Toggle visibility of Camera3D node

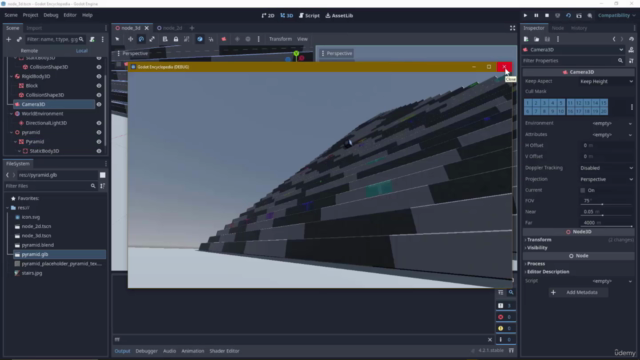[99, 104]
